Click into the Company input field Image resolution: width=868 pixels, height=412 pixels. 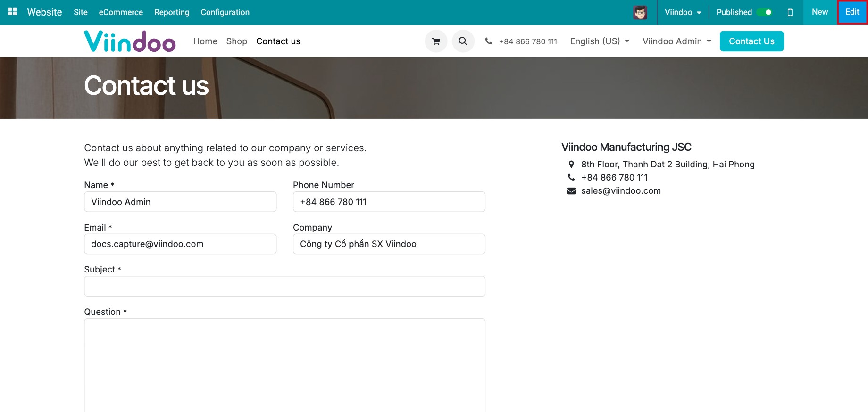[x=389, y=244]
